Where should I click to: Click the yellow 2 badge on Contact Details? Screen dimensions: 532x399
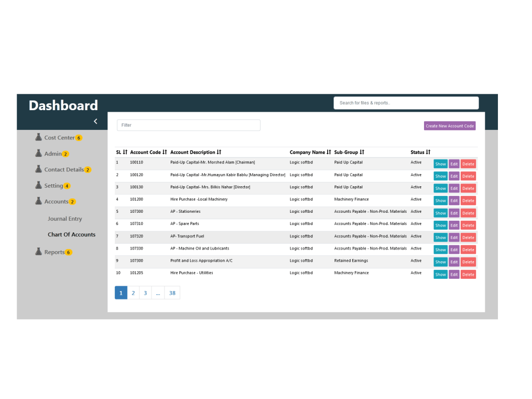[88, 170]
